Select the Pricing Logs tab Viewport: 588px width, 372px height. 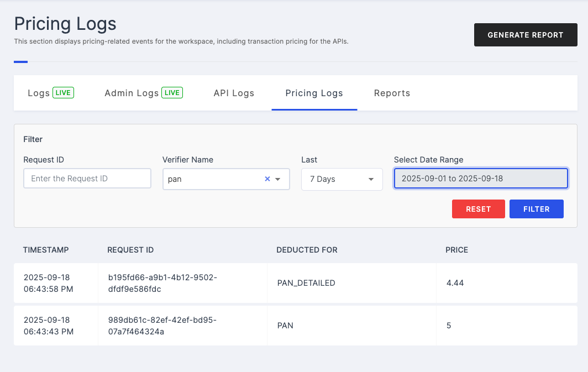click(x=314, y=93)
